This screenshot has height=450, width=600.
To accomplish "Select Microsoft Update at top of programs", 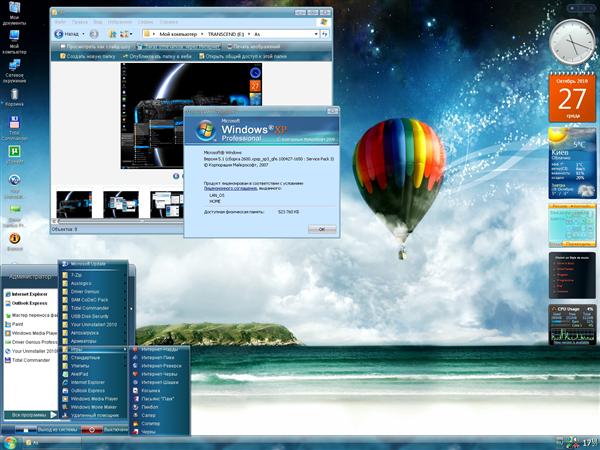I will (x=94, y=264).
